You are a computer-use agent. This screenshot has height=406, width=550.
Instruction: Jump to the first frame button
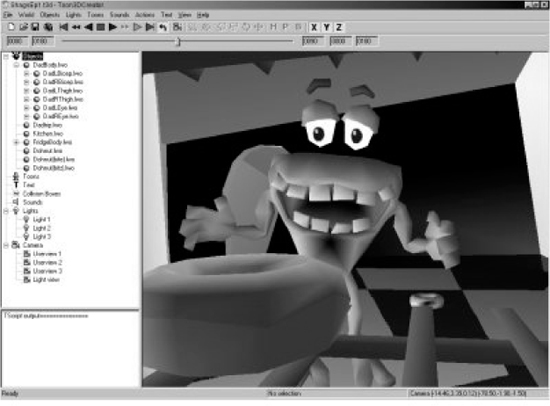click(x=63, y=27)
